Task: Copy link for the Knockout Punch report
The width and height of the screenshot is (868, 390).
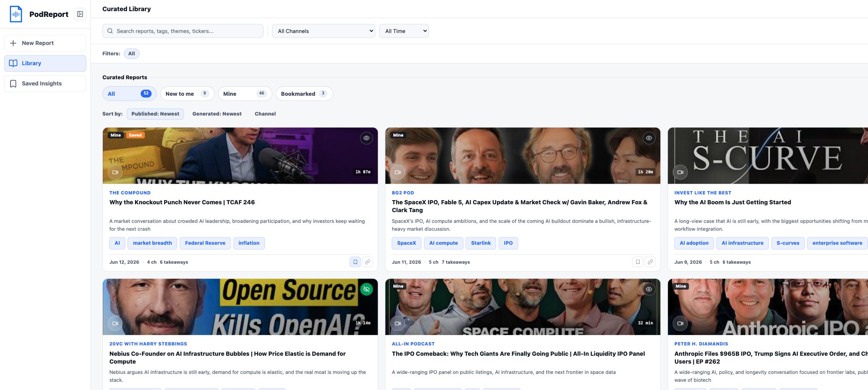Action: 367,262
